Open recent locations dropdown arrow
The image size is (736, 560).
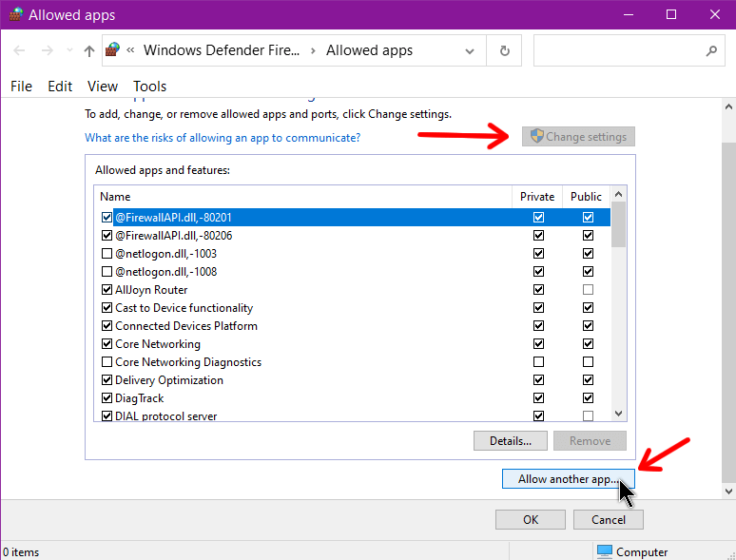[69, 50]
